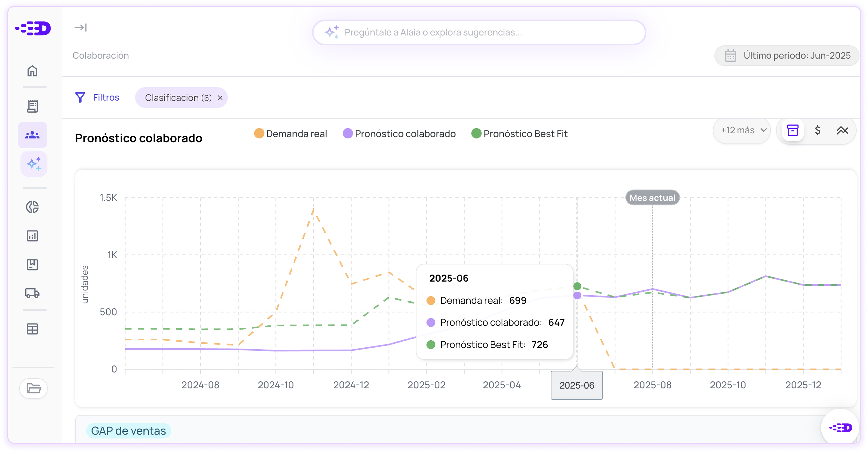The width and height of the screenshot is (868, 452).
Task: Toggle Demanda real legend series
Action: coord(290,133)
